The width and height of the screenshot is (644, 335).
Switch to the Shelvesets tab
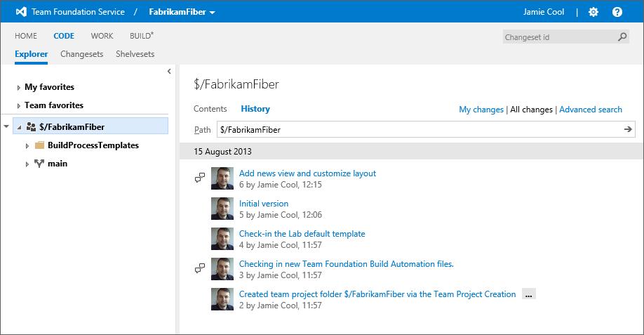(x=135, y=54)
